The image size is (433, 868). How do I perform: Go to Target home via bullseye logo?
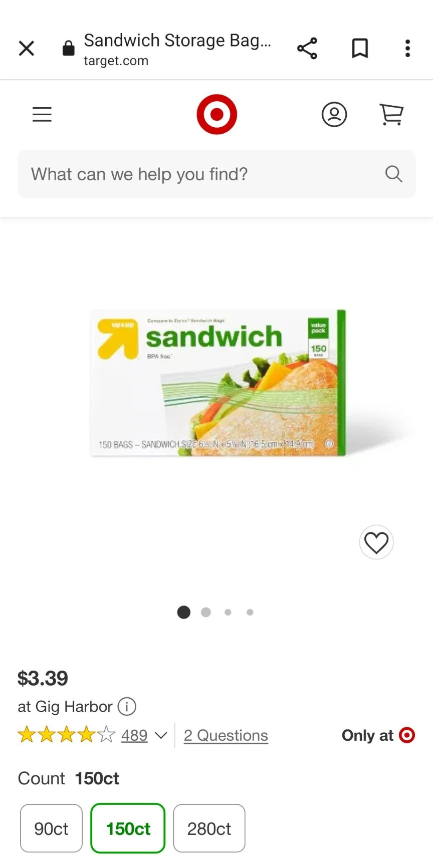(x=216, y=114)
